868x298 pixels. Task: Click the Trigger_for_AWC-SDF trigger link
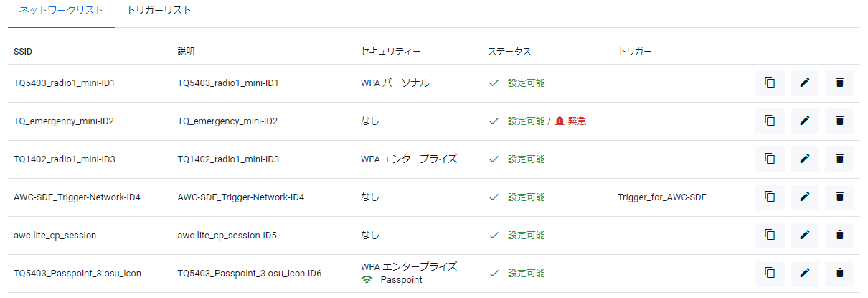(x=661, y=197)
